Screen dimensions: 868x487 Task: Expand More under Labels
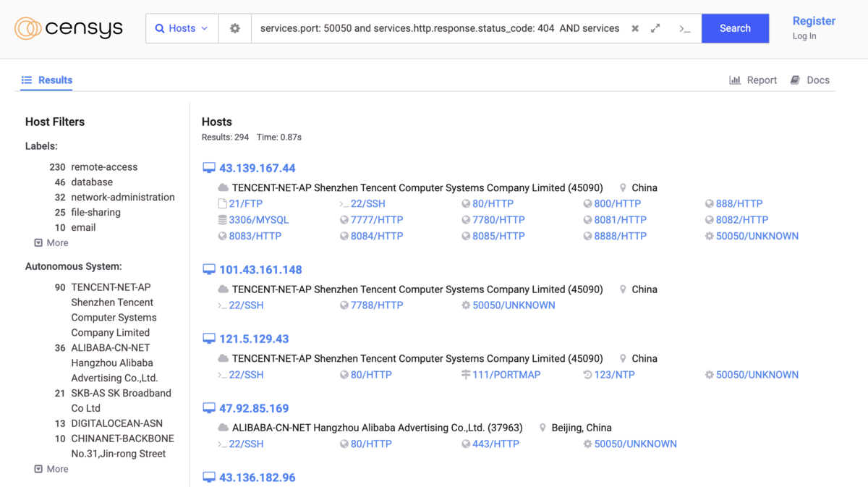tap(51, 243)
